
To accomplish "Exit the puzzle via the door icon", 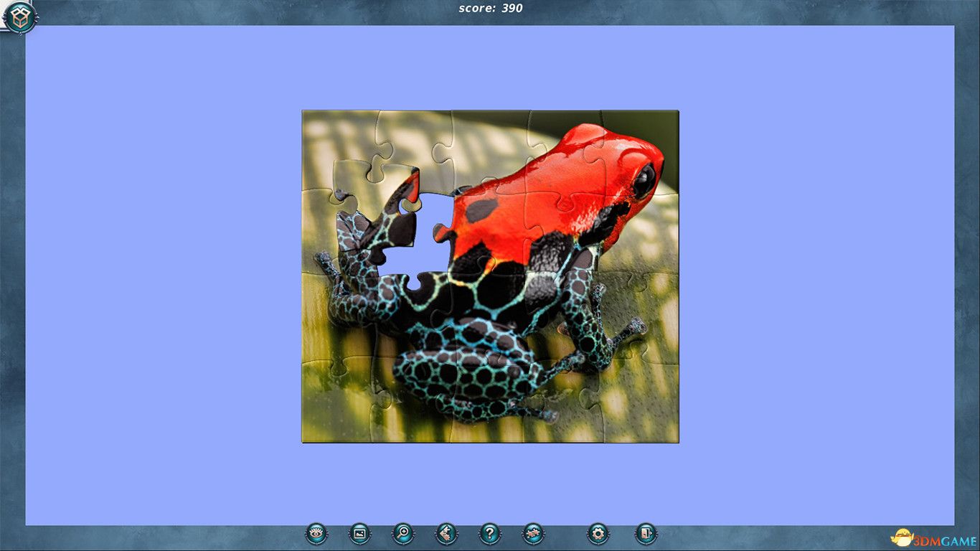I will pos(646,533).
